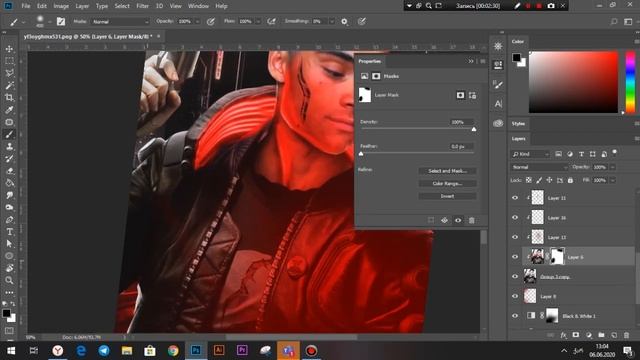Open the brush Mode dropdown set to Normal
The width and height of the screenshot is (640, 360).
120,22
